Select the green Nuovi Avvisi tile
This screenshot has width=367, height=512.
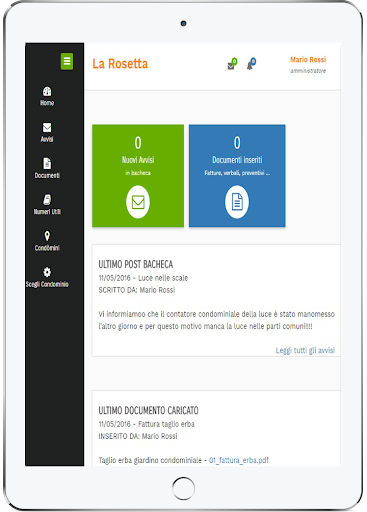[x=138, y=176]
